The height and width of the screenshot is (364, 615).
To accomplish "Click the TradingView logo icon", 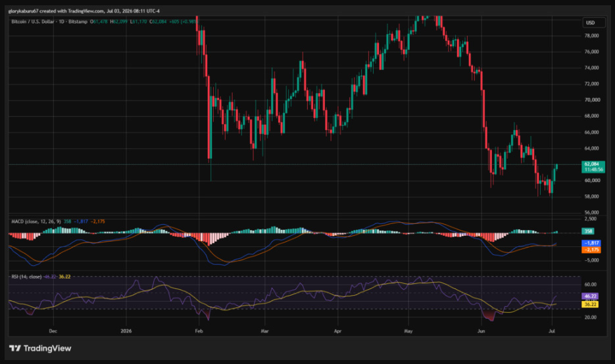I will point(15,348).
